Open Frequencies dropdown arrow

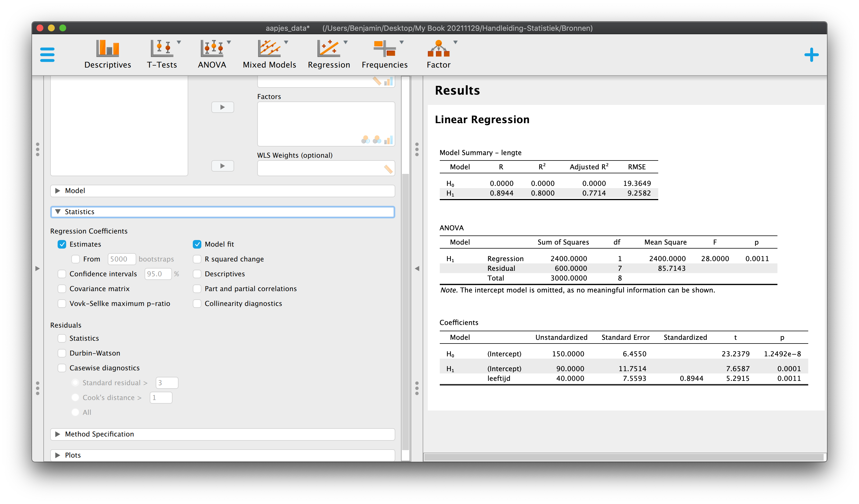click(402, 42)
